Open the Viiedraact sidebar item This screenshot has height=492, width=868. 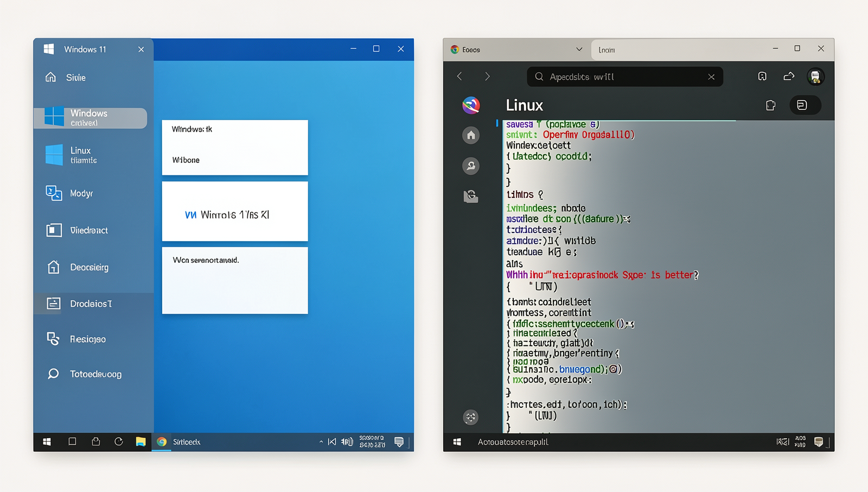pos(76,230)
